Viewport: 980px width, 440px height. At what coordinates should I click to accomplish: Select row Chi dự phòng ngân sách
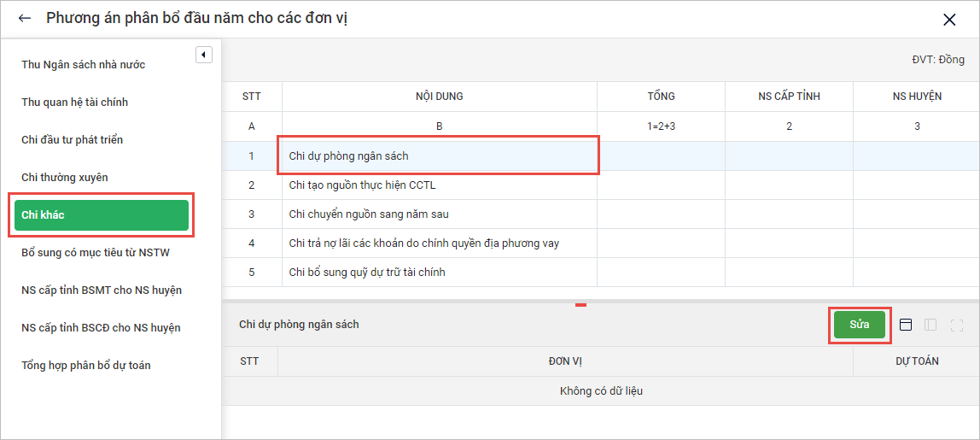click(439, 156)
